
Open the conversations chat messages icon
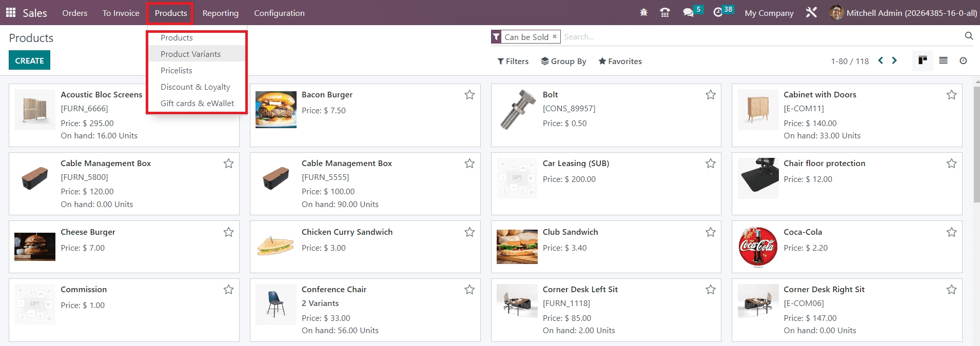tap(688, 13)
